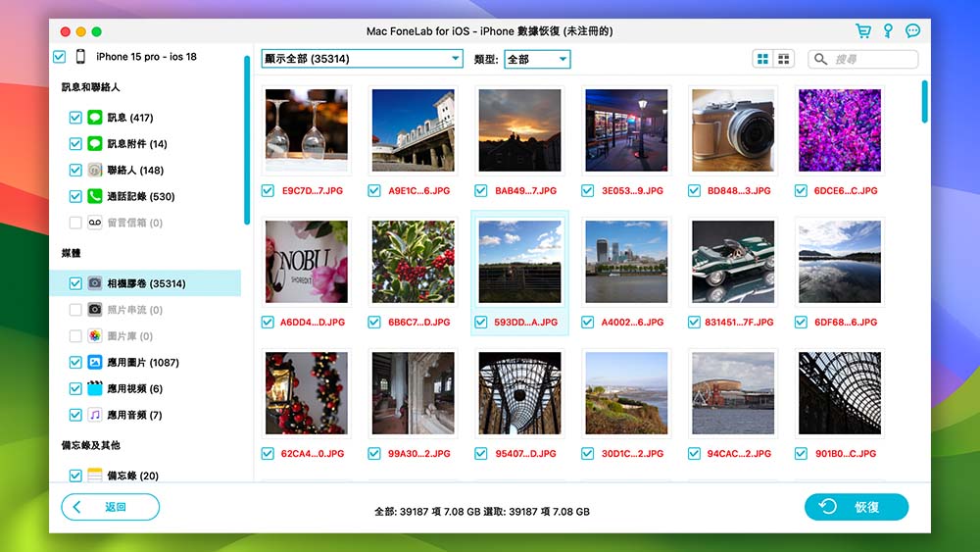Uncheck photo 901B0...C.JPG checkbox
Image resolution: width=980 pixels, height=552 pixels.
(801, 453)
